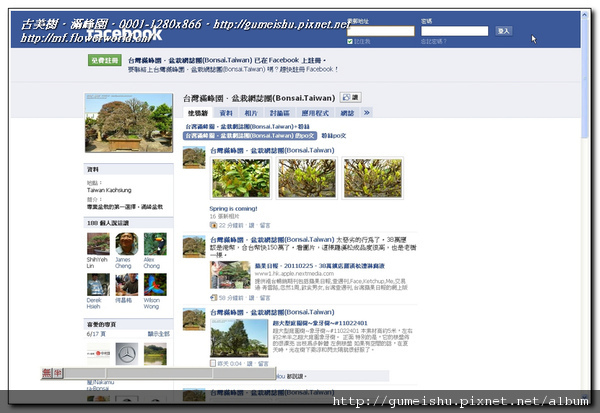Open the Bonsai.Taiwan page profile picture
This screenshot has height=413, width=600.
129,123
